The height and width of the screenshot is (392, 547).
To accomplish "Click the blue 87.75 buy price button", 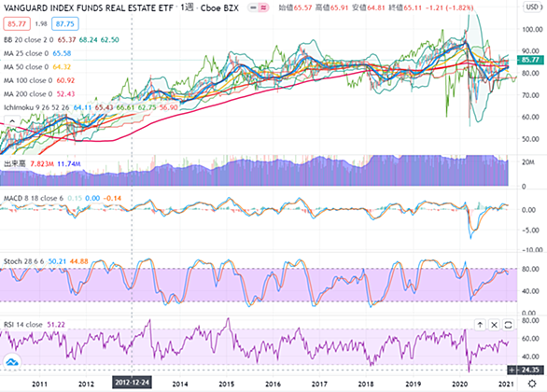I will click(x=65, y=24).
